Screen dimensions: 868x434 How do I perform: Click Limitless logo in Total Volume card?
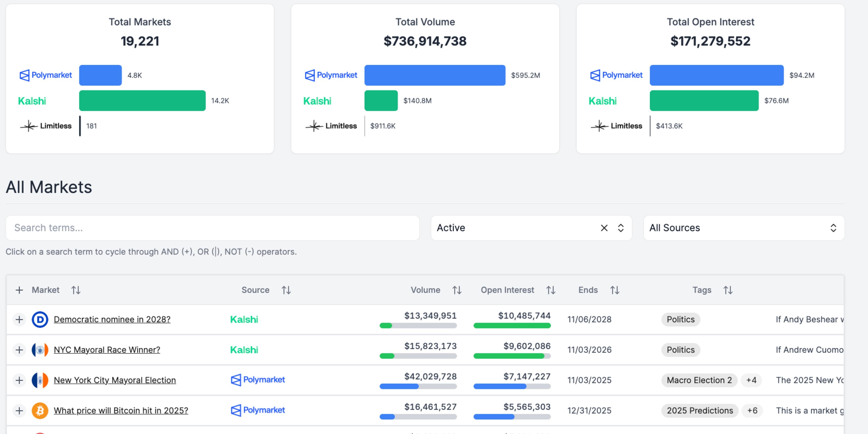[x=331, y=126]
